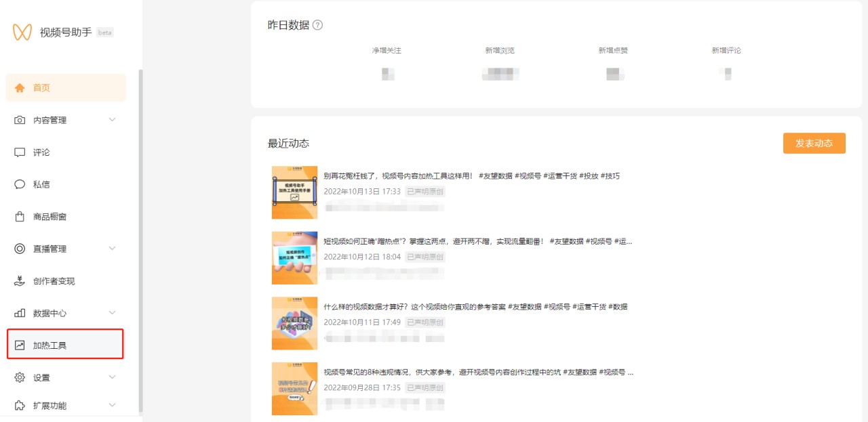Click the camera icon beside 内容管理

[20, 120]
